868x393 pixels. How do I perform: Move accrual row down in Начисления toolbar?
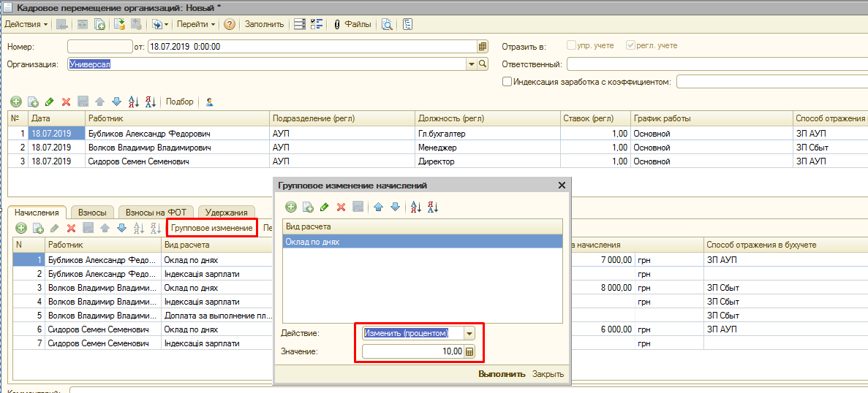pos(121,228)
